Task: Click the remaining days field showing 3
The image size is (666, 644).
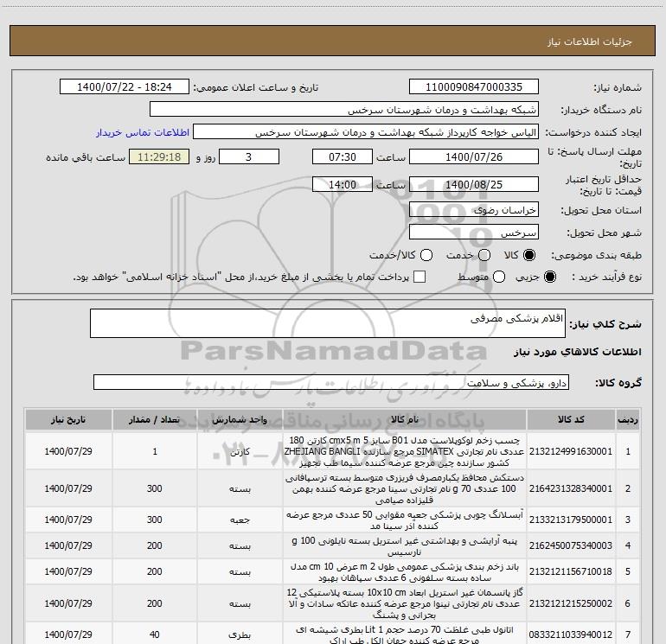Action: point(249,156)
